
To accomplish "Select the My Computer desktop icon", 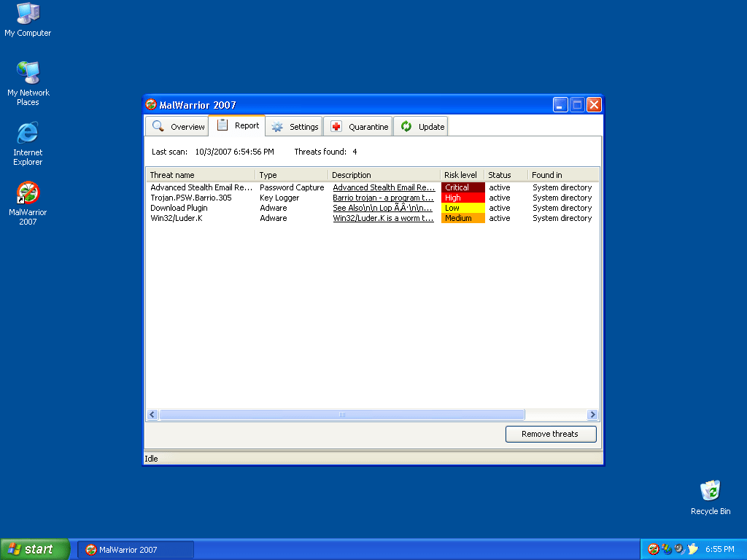I will [x=28, y=14].
